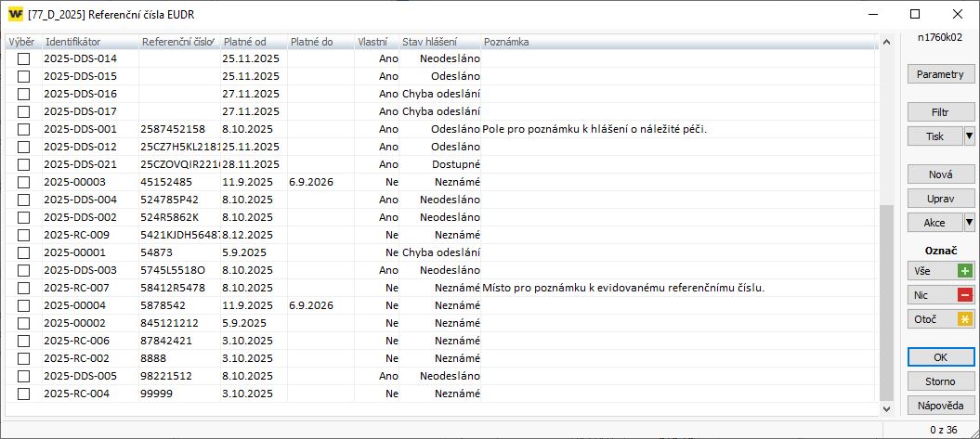Tick the checkbox for 2025-DDS-014
The height and width of the screenshot is (439, 980).
pyautogui.click(x=24, y=58)
